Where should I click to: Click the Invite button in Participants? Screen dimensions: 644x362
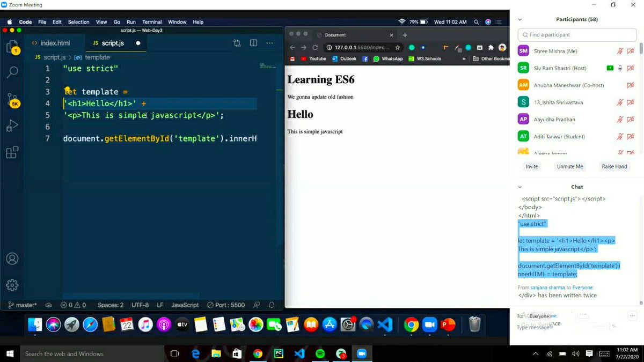(531, 166)
